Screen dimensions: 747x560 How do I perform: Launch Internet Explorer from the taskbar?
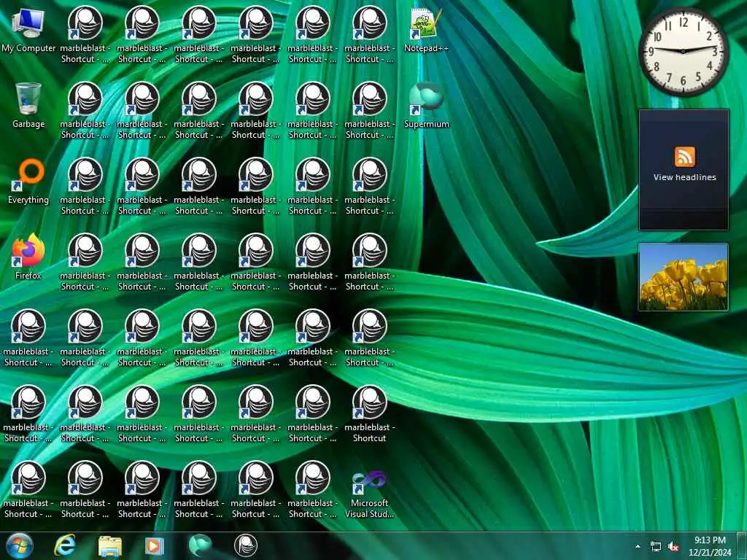pos(65,545)
